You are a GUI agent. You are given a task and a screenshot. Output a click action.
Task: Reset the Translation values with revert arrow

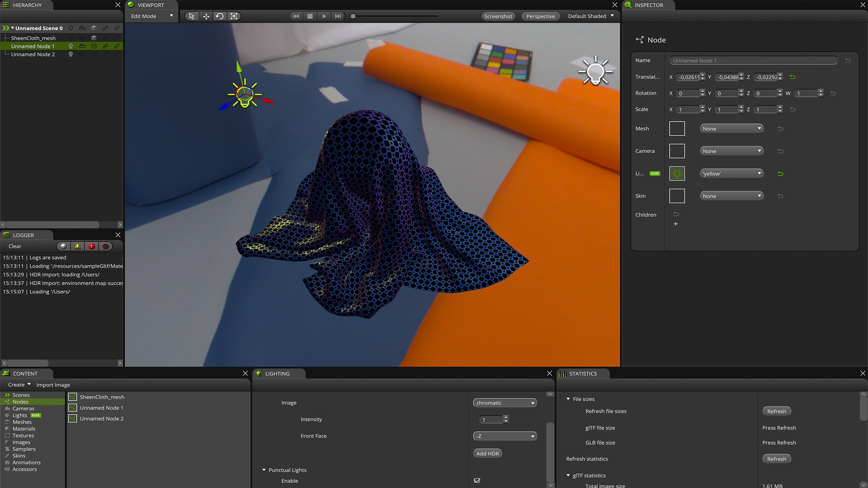point(793,77)
